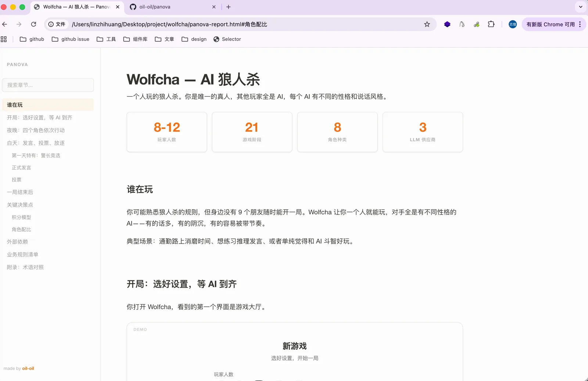This screenshot has width=588, height=381.
Task: Select 谁在玩 in the sidebar
Action: coord(48,105)
